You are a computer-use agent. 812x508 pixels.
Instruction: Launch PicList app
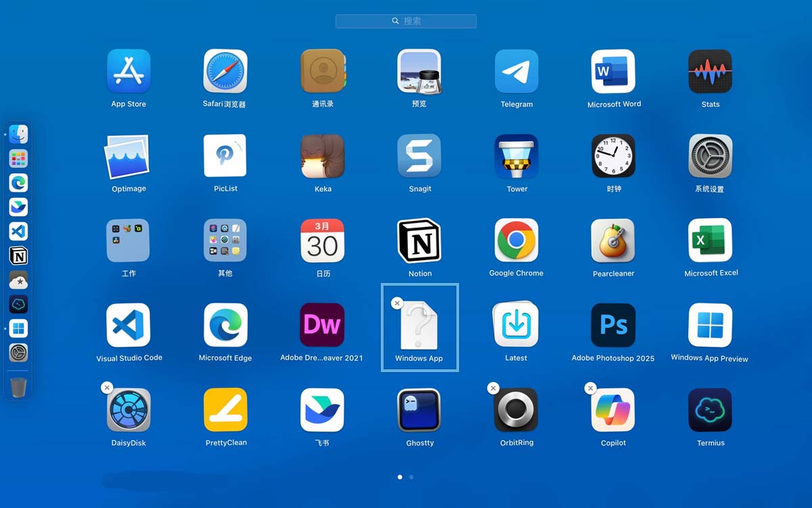tap(225, 156)
